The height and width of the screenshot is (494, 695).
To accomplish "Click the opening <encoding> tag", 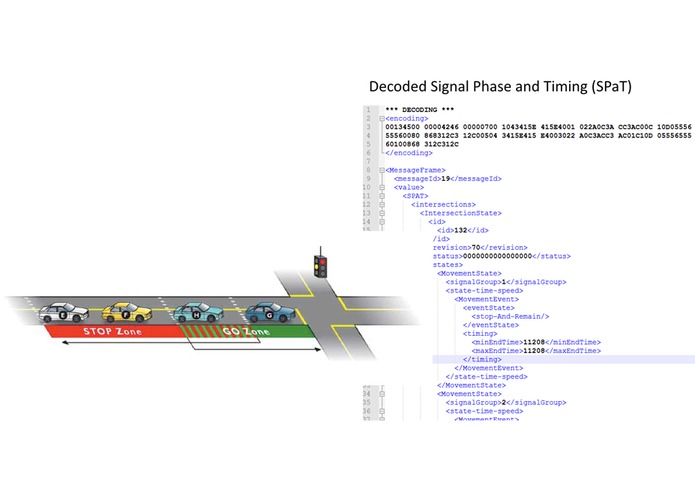I will (407, 119).
